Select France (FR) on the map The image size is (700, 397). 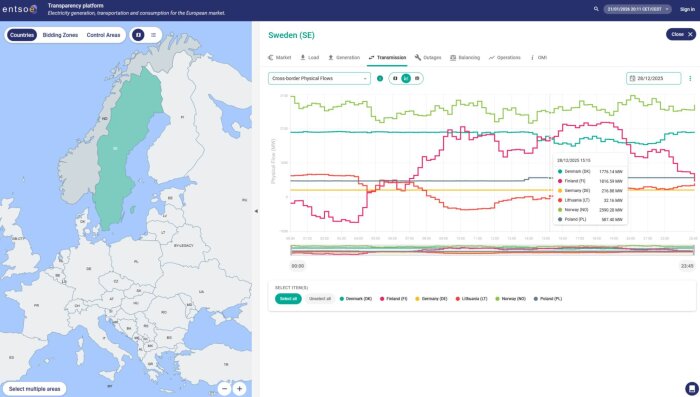tap(37, 305)
